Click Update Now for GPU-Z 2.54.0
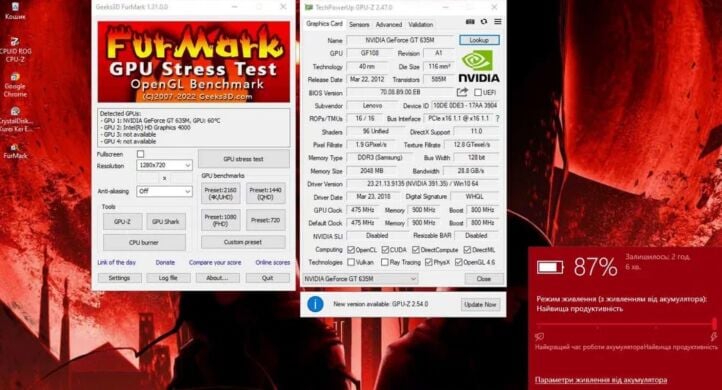Image resolution: width=722 pixels, height=390 pixels. tap(480, 304)
